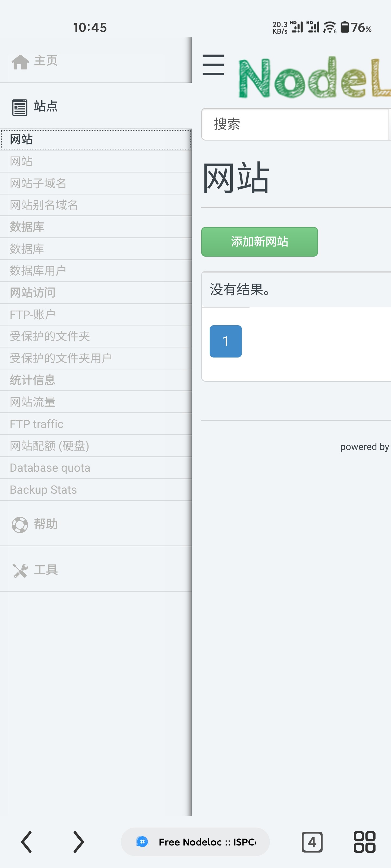Open the hamburger menu icon
The image size is (391, 868).
click(213, 65)
